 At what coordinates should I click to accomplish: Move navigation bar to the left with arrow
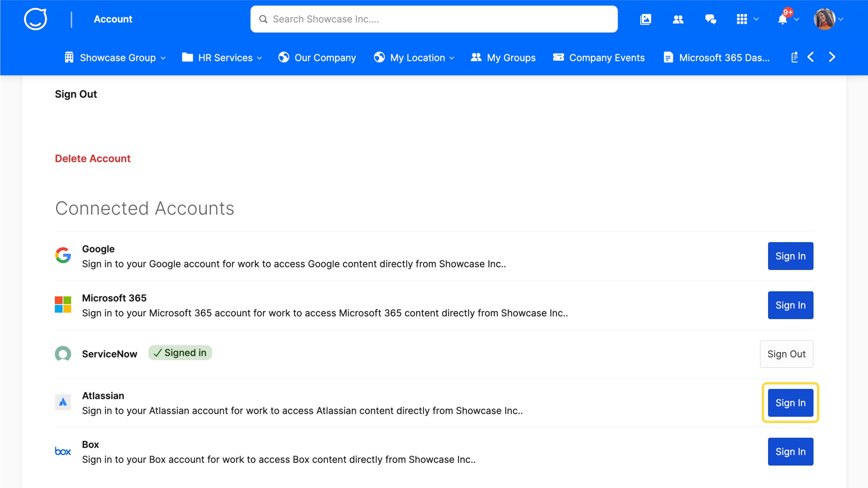click(811, 57)
